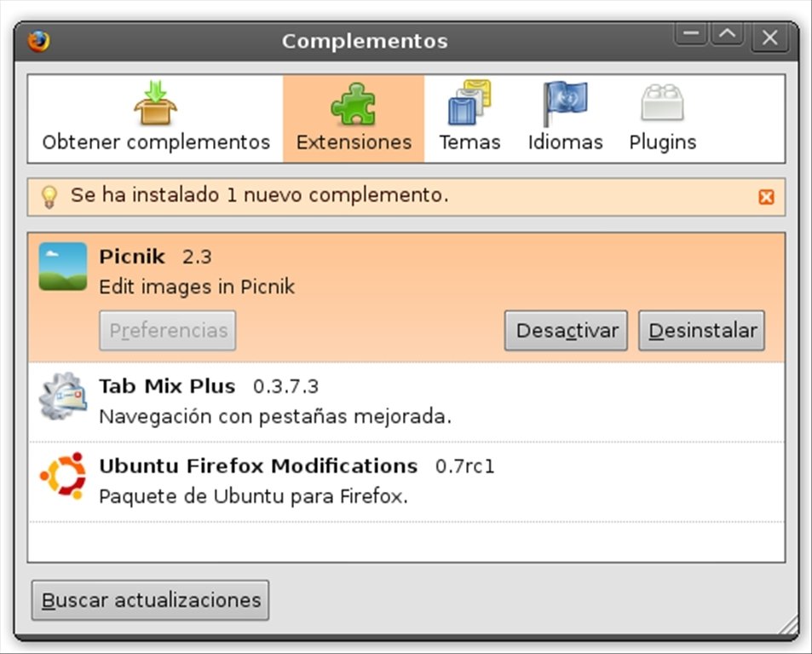Click 'Paquete de Ubuntu para Firefox.' description
This screenshot has width=812, height=654.
(253, 496)
